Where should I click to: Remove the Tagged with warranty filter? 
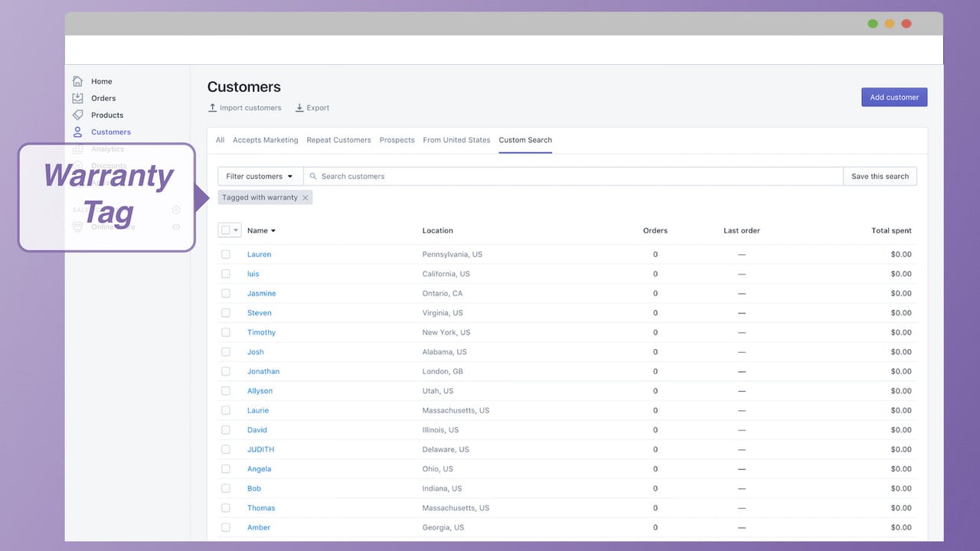click(305, 197)
